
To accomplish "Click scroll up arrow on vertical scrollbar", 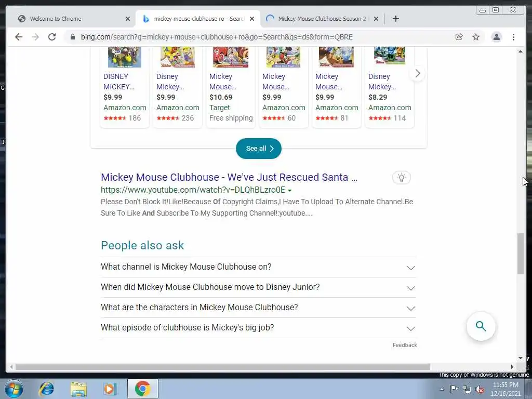I will point(521,51).
